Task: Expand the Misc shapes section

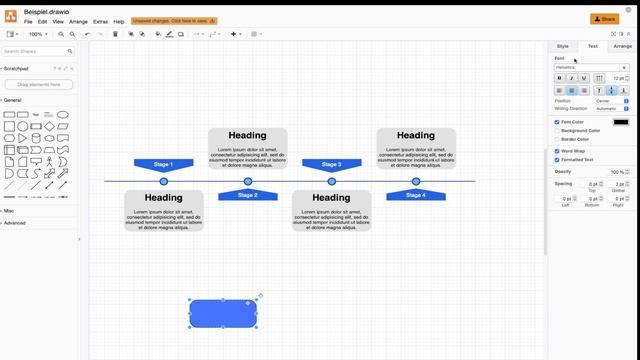Action: coord(8,211)
